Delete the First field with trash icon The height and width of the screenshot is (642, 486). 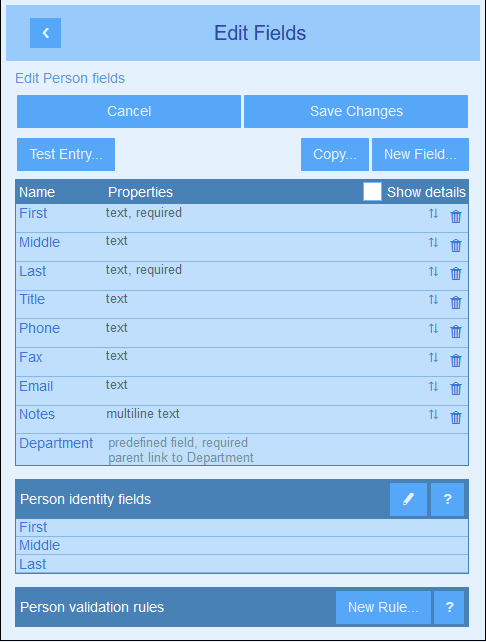(456, 216)
